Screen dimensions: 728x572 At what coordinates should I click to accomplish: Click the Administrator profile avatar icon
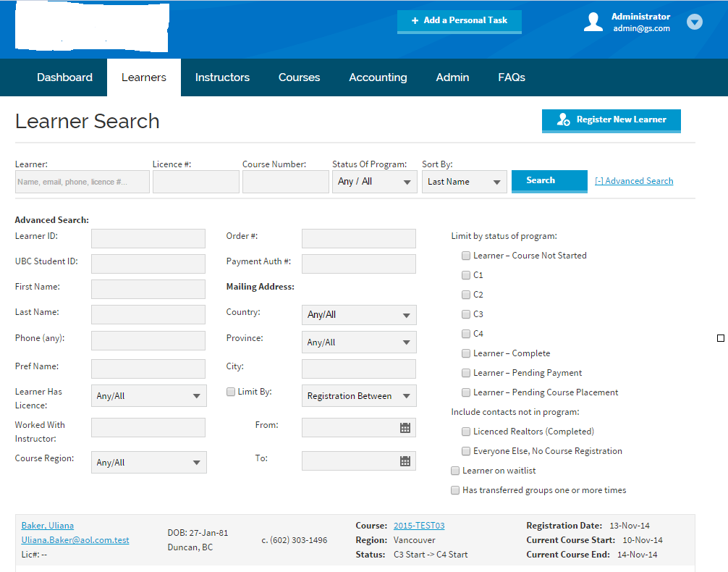(x=593, y=22)
